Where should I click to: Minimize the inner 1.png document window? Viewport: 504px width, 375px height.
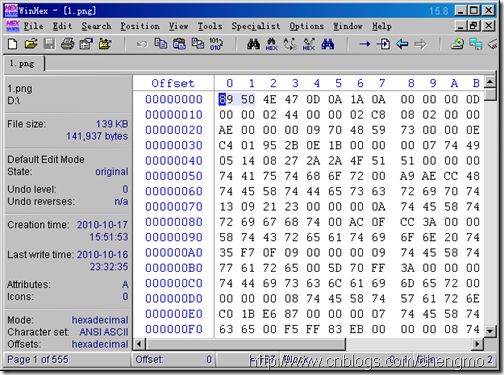tap(461, 26)
